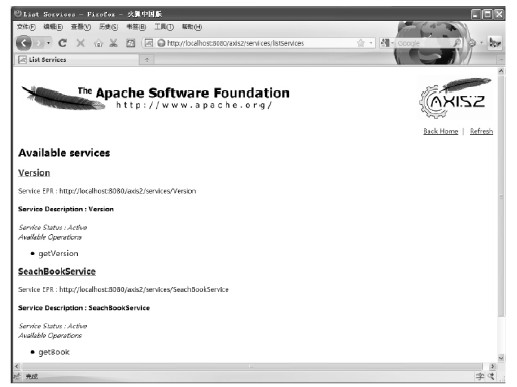Bookmark this page with the star icon

(361, 43)
